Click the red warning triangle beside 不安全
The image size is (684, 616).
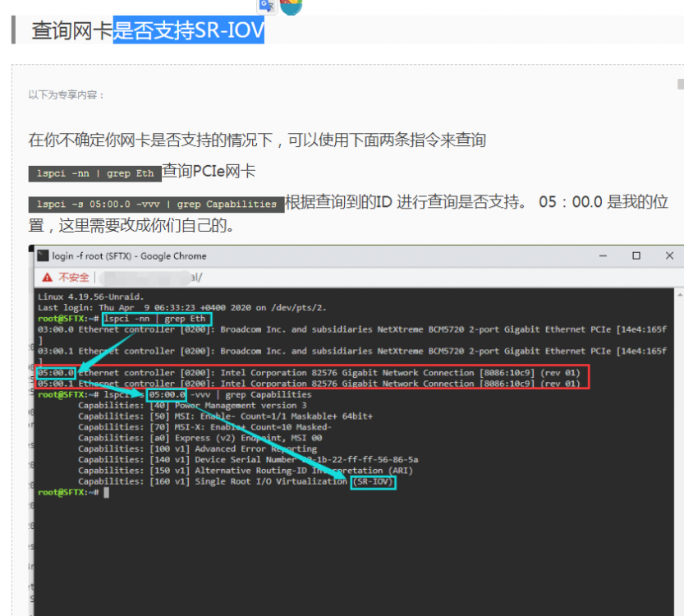[47, 277]
